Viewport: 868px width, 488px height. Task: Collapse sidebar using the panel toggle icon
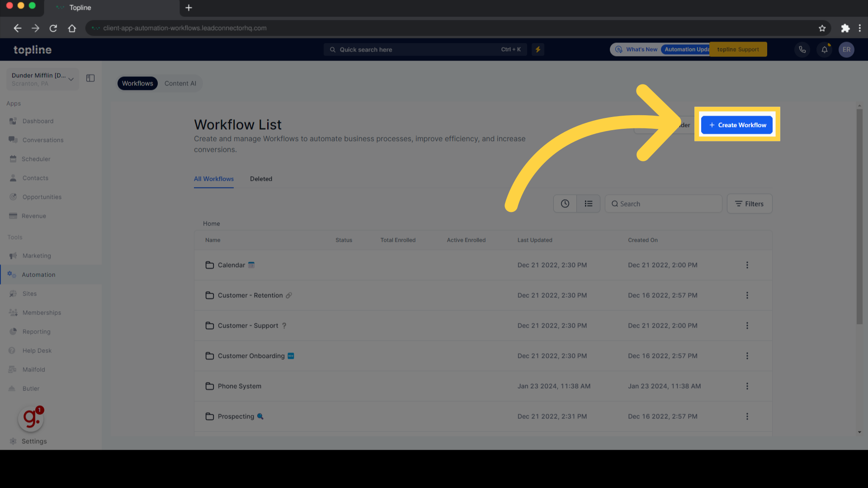pos(90,78)
